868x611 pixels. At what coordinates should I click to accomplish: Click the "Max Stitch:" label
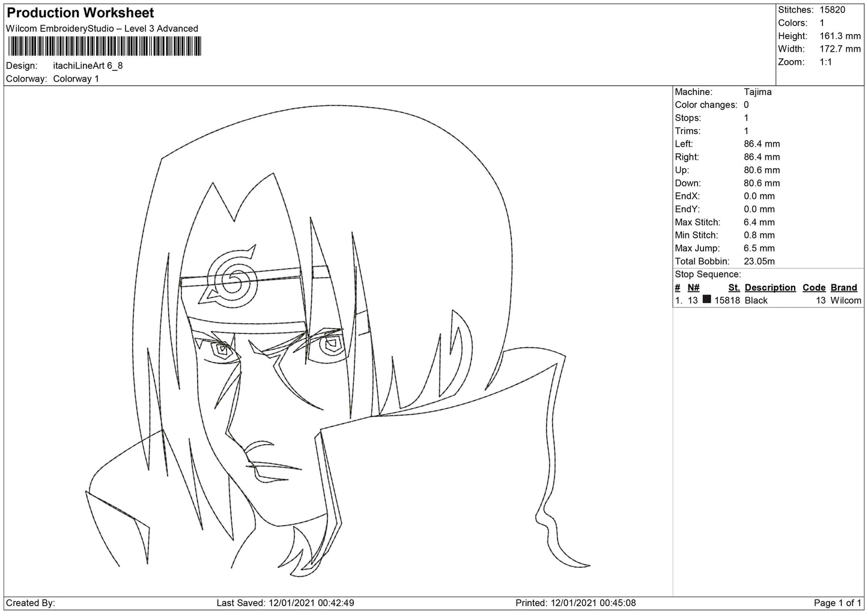click(697, 222)
